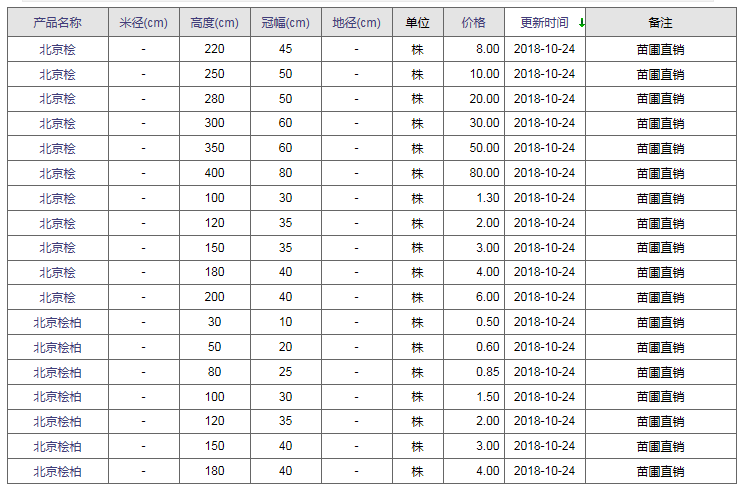This screenshot has height=496, width=745.
Task: Sort by the 地径(cm) column header
Action: (356, 22)
